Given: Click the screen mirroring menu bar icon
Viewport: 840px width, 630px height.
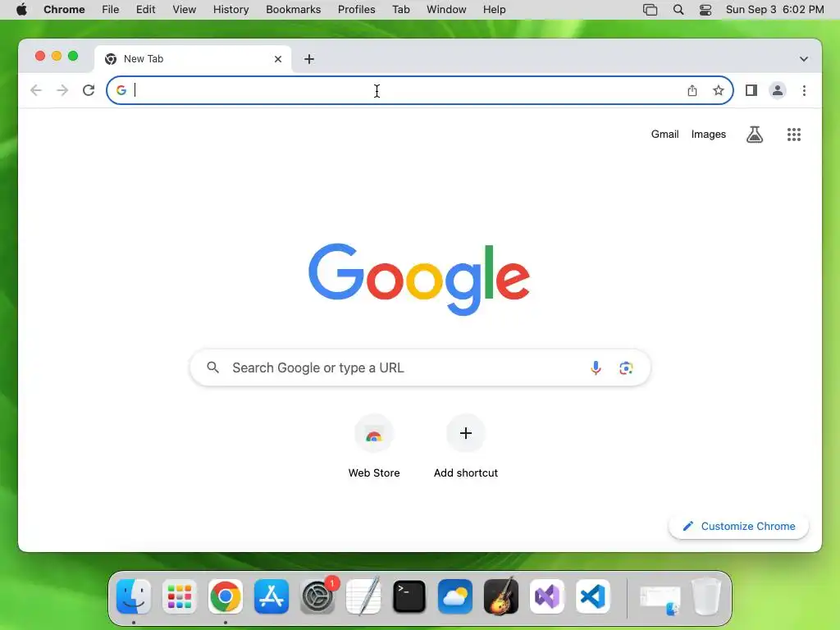Looking at the screenshot, I should (x=650, y=10).
